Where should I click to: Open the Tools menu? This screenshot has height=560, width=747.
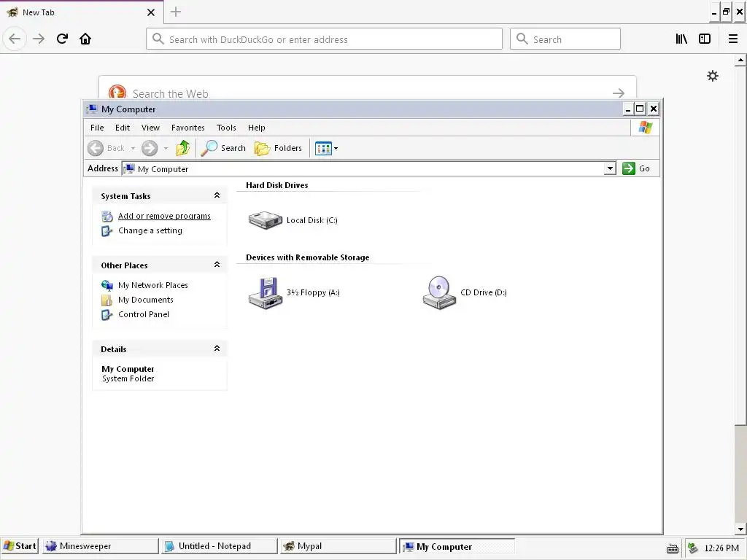point(226,128)
